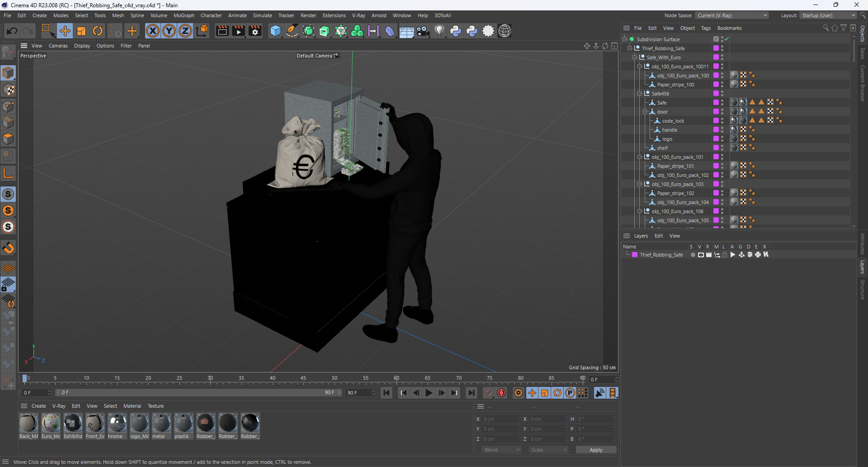Open the V-Ray menu in menu bar
868x467 pixels.
pyautogui.click(x=359, y=15)
